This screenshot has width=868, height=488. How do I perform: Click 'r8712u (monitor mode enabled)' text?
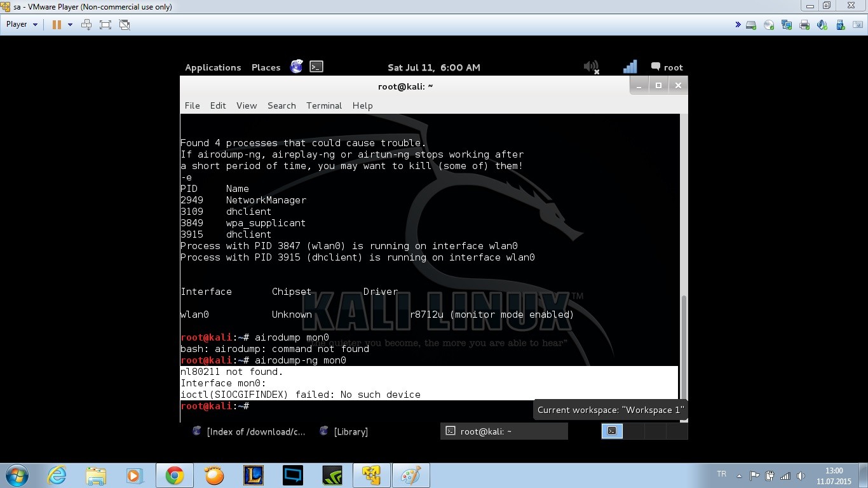(x=492, y=315)
